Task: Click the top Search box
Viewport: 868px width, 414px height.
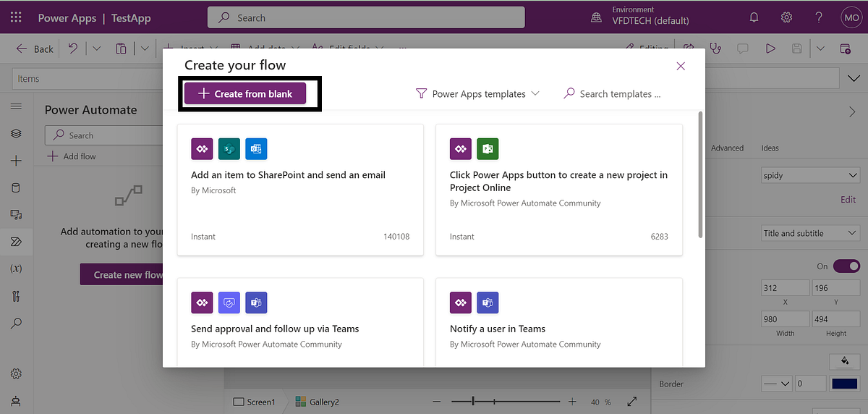Action: click(x=366, y=17)
